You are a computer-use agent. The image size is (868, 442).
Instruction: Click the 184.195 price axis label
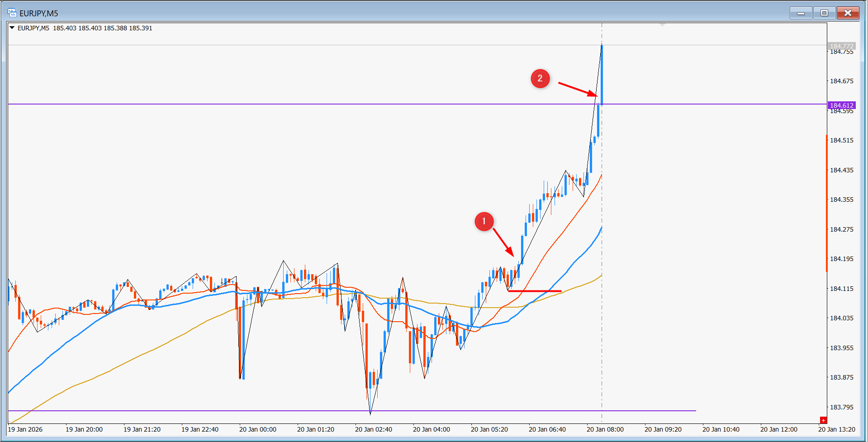[x=842, y=259]
